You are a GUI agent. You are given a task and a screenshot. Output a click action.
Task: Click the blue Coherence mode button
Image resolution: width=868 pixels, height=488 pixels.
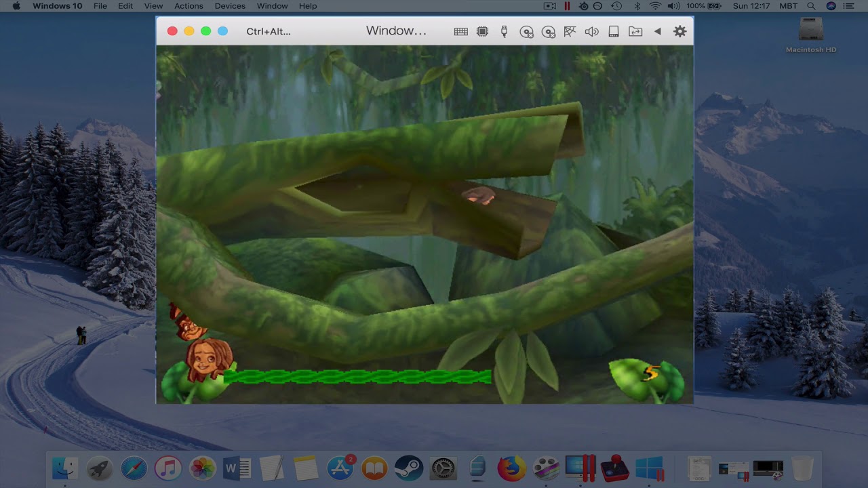point(222,31)
